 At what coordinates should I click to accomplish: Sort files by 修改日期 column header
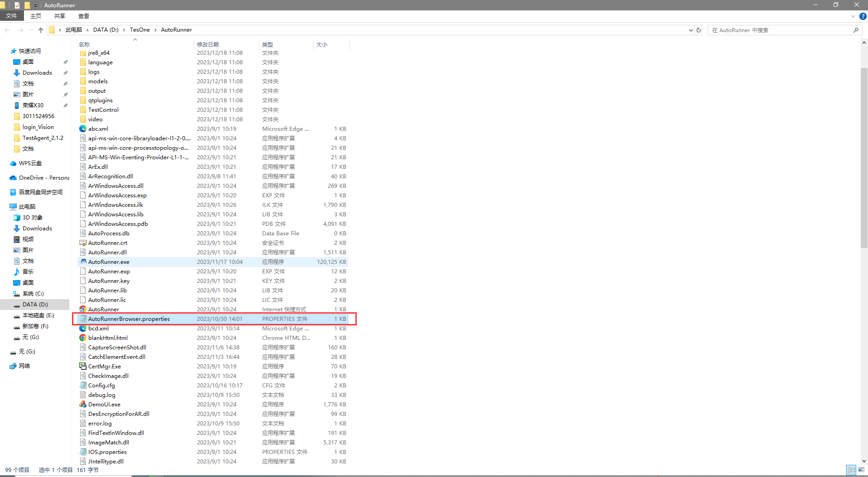(x=208, y=44)
